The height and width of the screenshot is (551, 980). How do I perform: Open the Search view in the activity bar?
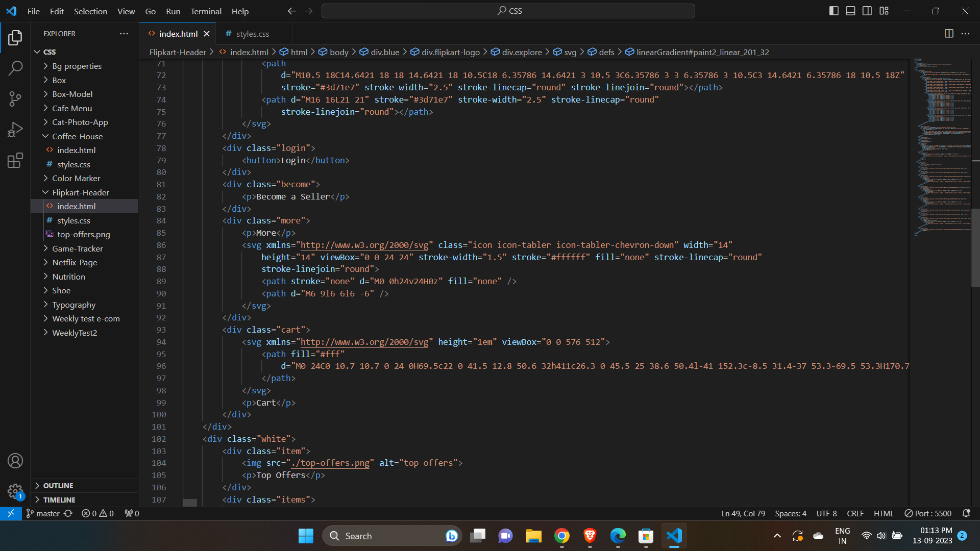coord(15,68)
